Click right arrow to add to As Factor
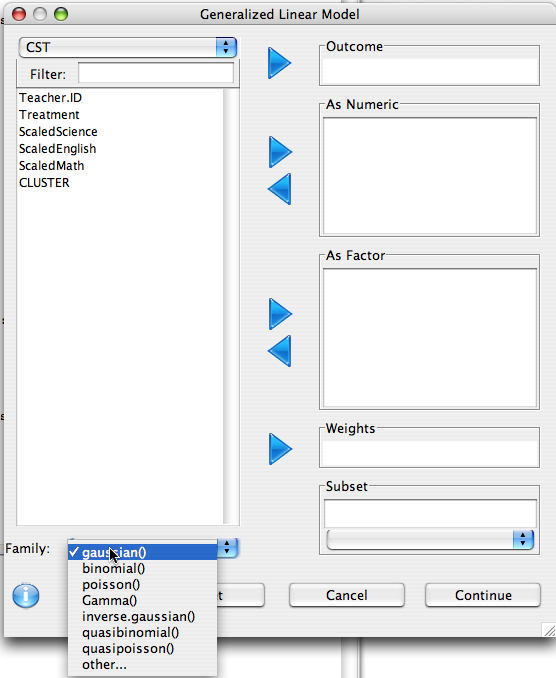The width and height of the screenshot is (556, 678). click(280, 314)
